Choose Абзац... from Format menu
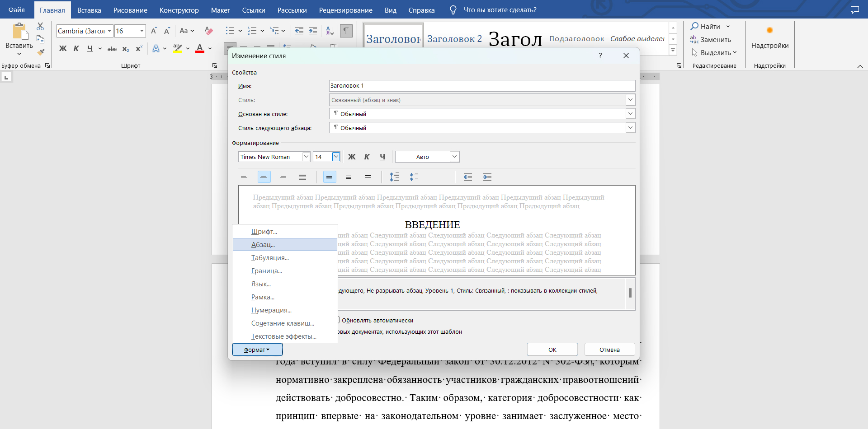Screen dimensions: 868x429 [285, 244]
